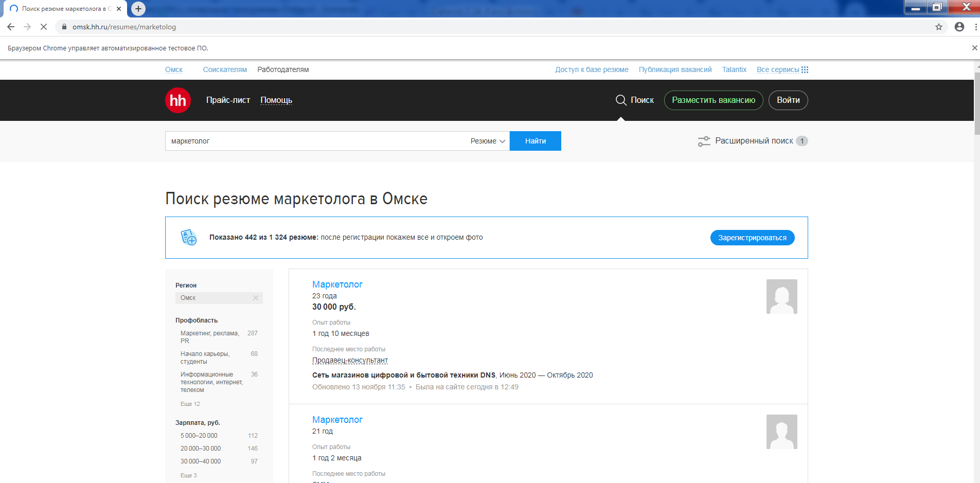
Task: Expand Еще 3 salary ranges
Action: [189, 475]
